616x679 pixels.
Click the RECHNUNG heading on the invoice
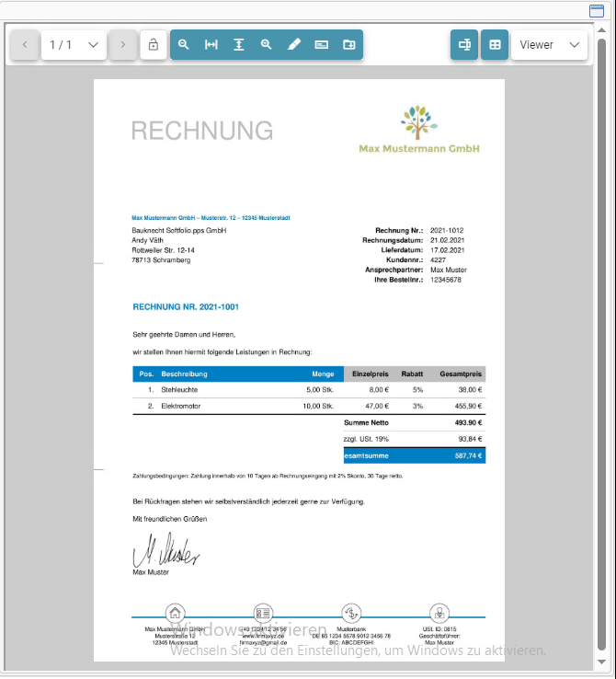(x=201, y=131)
